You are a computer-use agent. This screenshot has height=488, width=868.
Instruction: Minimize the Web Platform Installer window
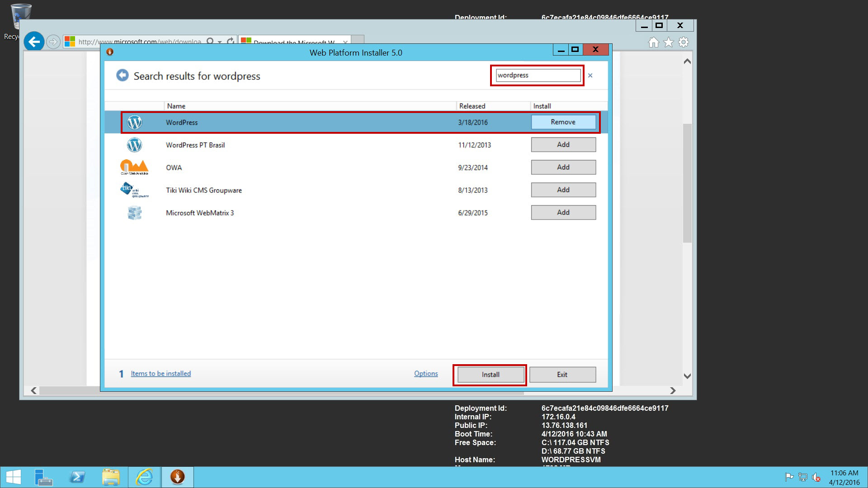[x=561, y=50]
